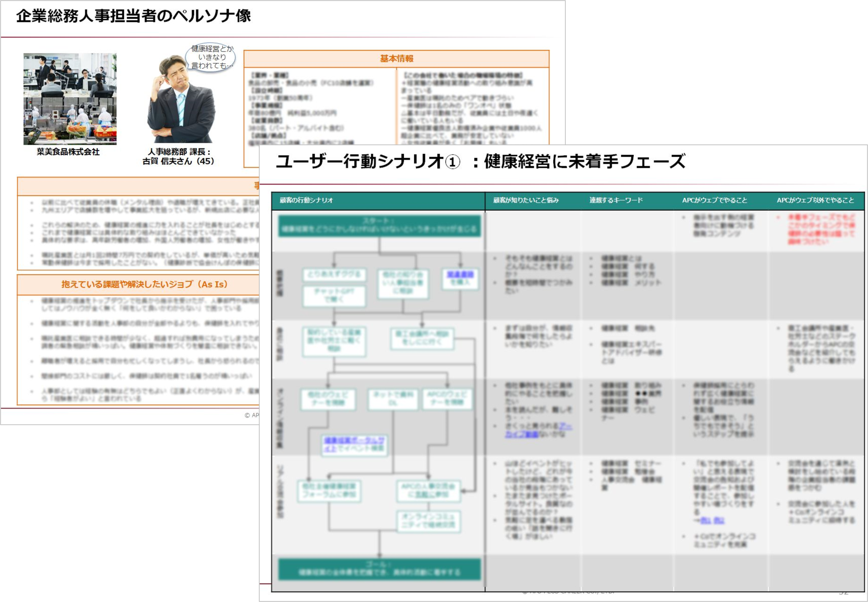Click the とりあえずググる flowchart box
868x602 pixels.
[334, 275]
